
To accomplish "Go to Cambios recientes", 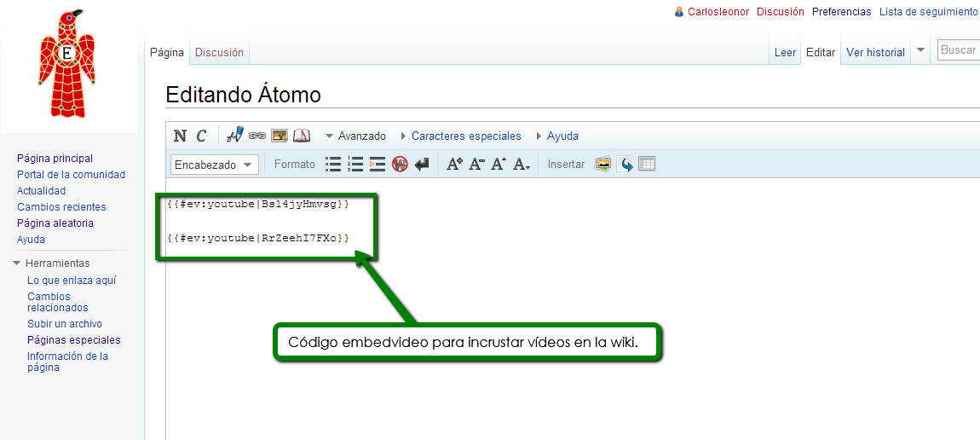I will (x=61, y=207).
